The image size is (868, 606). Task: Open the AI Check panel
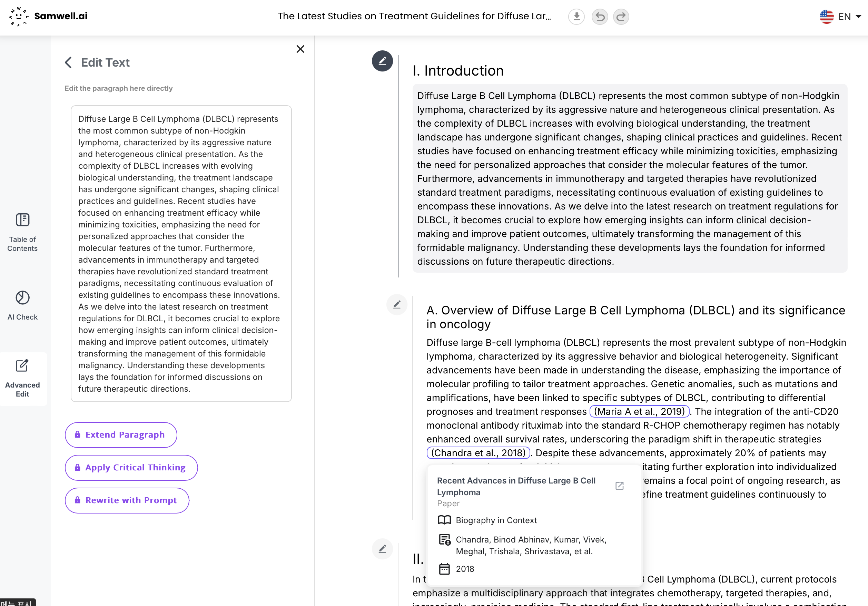[22, 305]
